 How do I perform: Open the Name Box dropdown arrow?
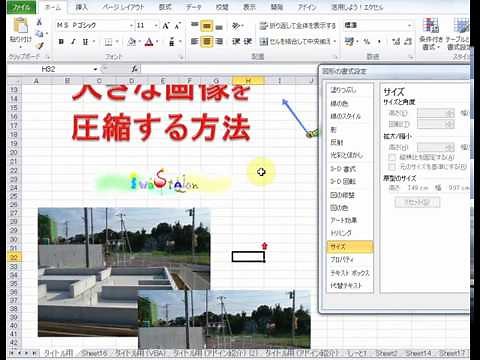95,69
